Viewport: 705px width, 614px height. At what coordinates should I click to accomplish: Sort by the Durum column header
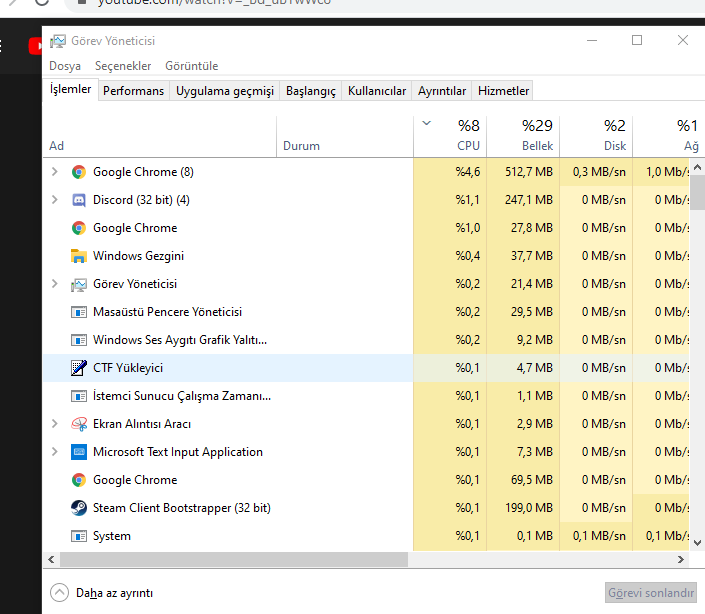point(345,136)
